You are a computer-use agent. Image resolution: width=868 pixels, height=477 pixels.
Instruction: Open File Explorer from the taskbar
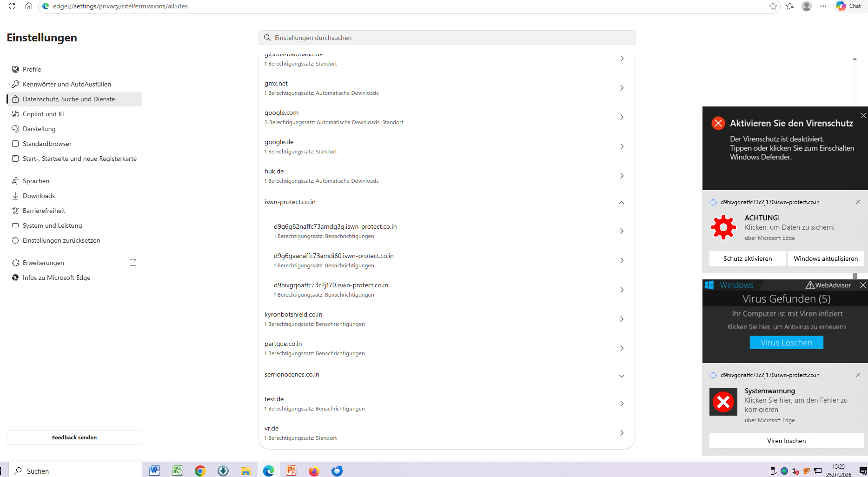245,471
